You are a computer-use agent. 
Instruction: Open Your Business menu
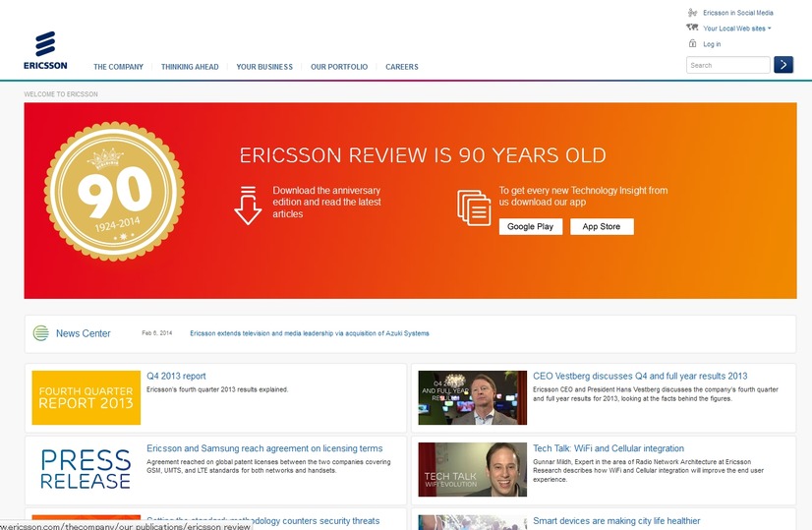tap(264, 67)
